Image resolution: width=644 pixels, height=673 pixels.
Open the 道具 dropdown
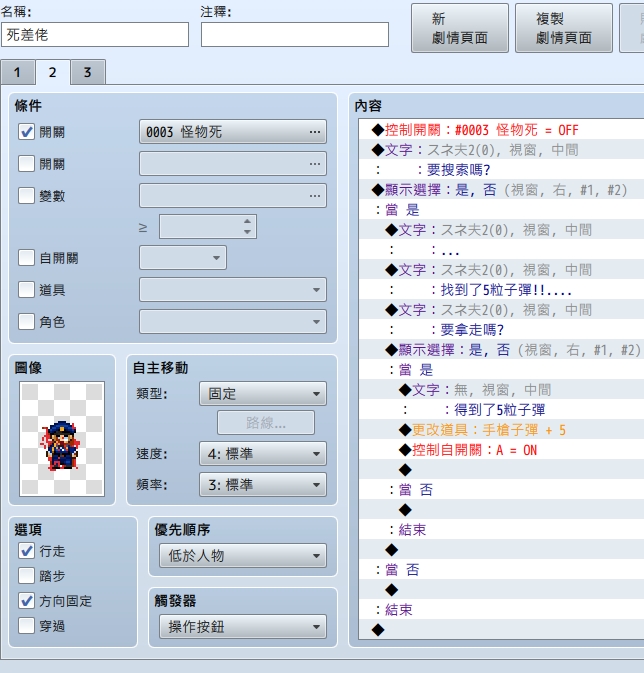click(233, 290)
